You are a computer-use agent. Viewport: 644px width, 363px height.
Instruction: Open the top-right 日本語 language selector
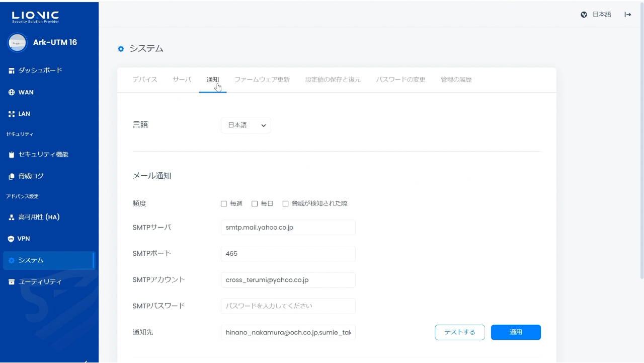pos(596,15)
